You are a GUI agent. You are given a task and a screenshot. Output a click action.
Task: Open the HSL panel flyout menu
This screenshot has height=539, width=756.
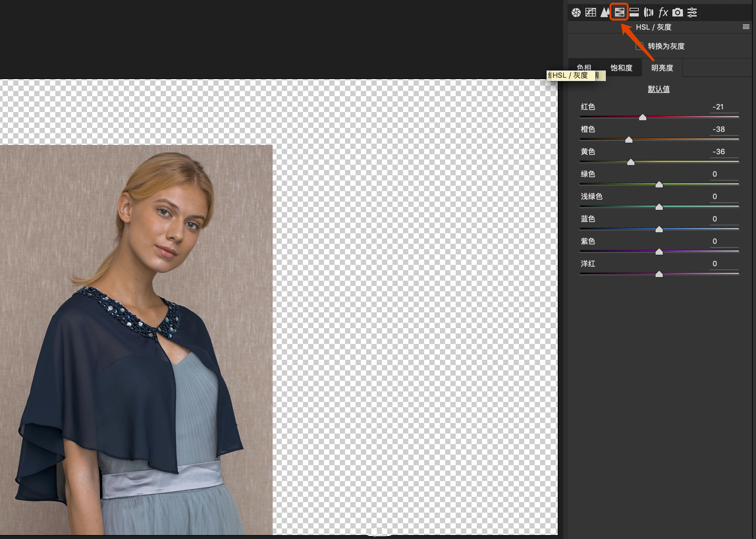coord(746,27)
